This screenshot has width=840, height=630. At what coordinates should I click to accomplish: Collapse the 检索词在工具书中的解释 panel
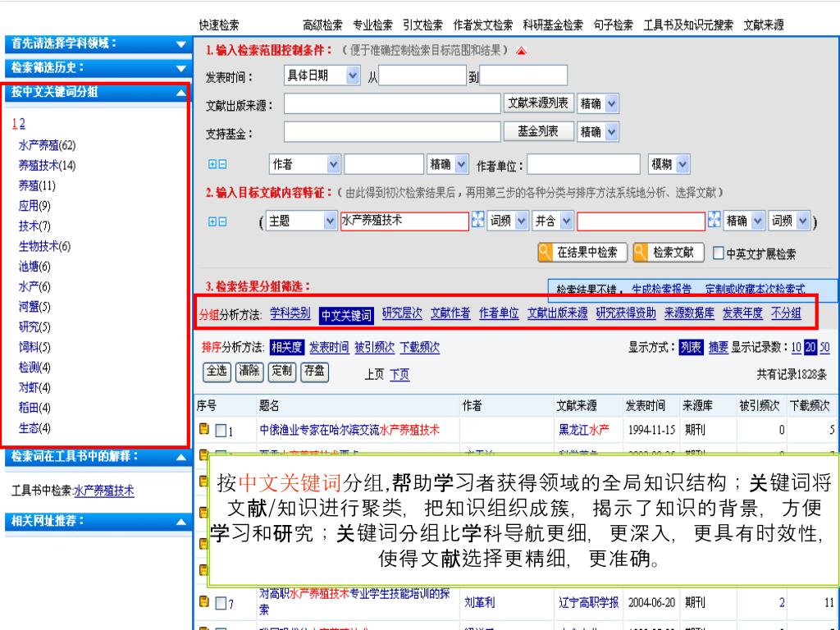coord(181,458)
